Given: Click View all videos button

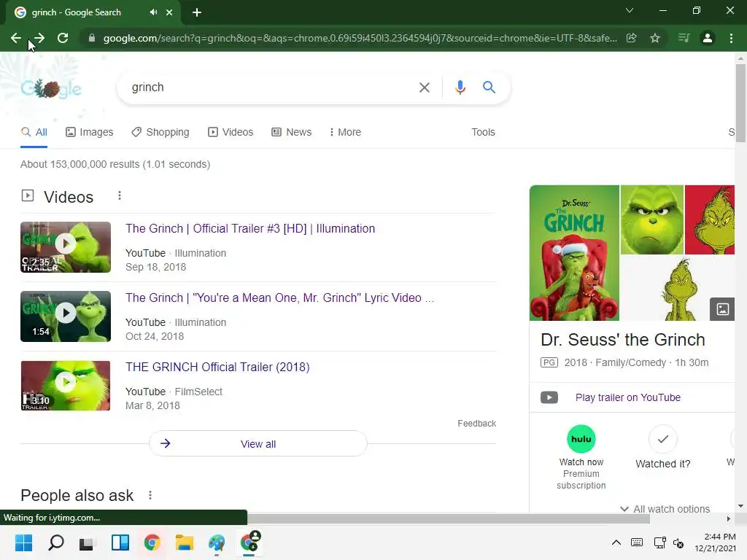Looking at the screenshot, I should [x=258, y=444].
